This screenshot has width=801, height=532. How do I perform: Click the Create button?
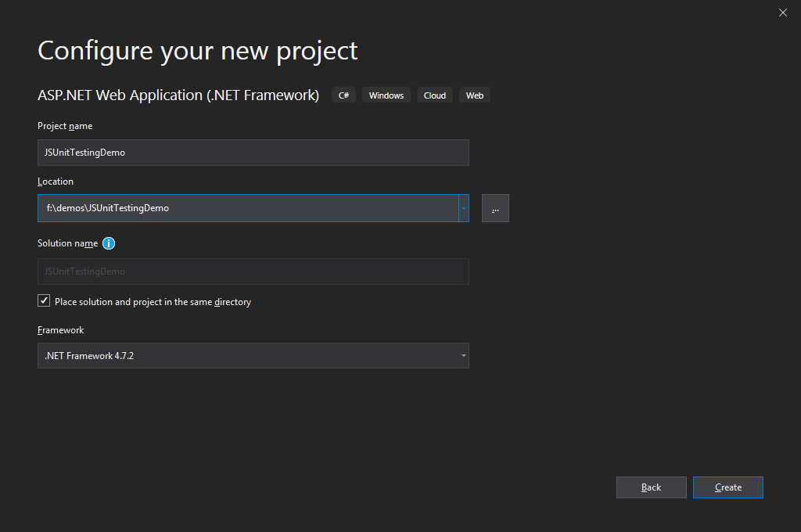(x=728, y=487)
